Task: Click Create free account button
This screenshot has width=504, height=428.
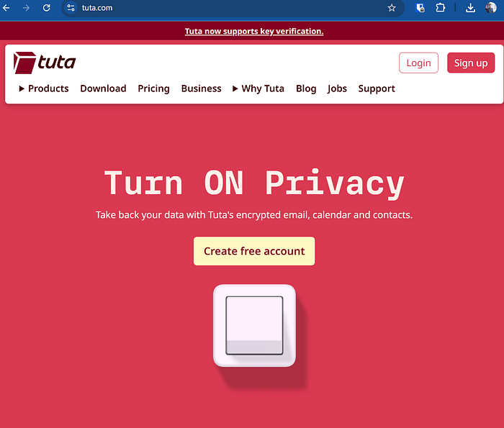Action: [x=254, y=251]
